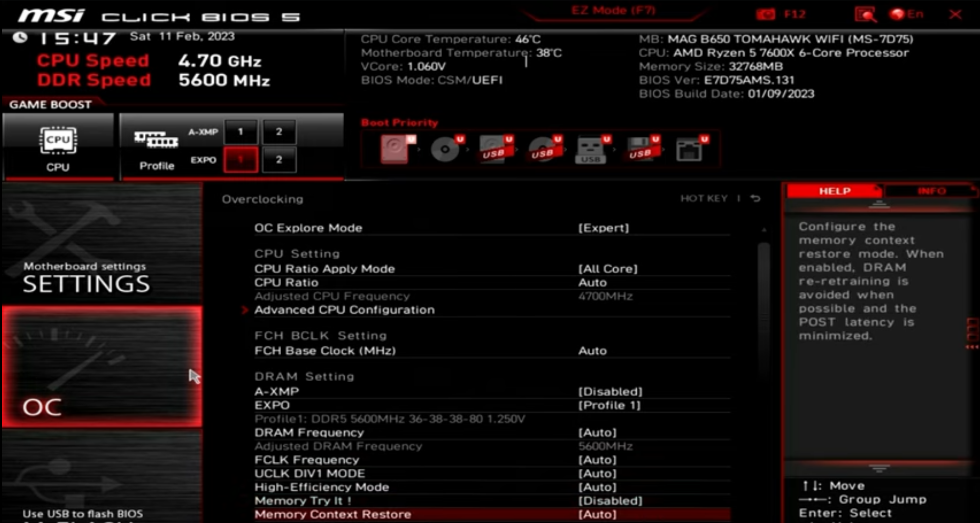Click Profile1: DDR5 5600MHz 36-38-38-80 text

point(389,419)
